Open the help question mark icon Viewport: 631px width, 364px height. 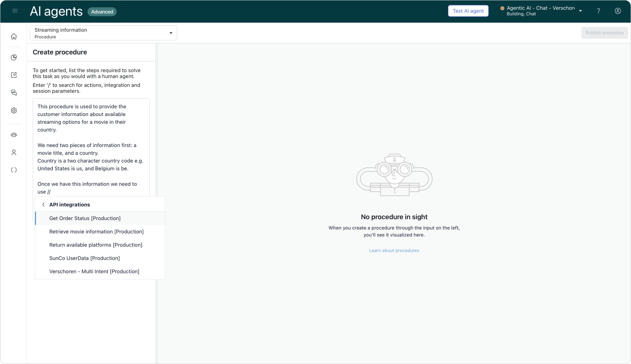pos(598,11)
